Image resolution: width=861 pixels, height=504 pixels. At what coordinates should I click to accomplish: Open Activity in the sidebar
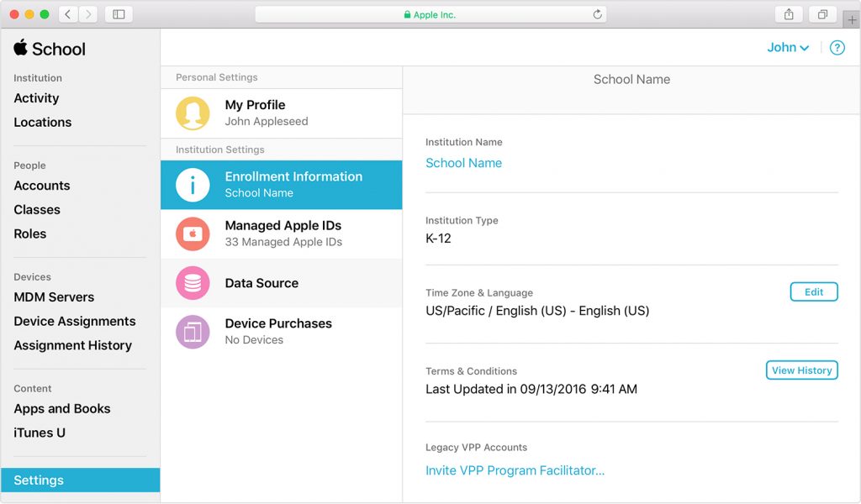tap(36, 98)
